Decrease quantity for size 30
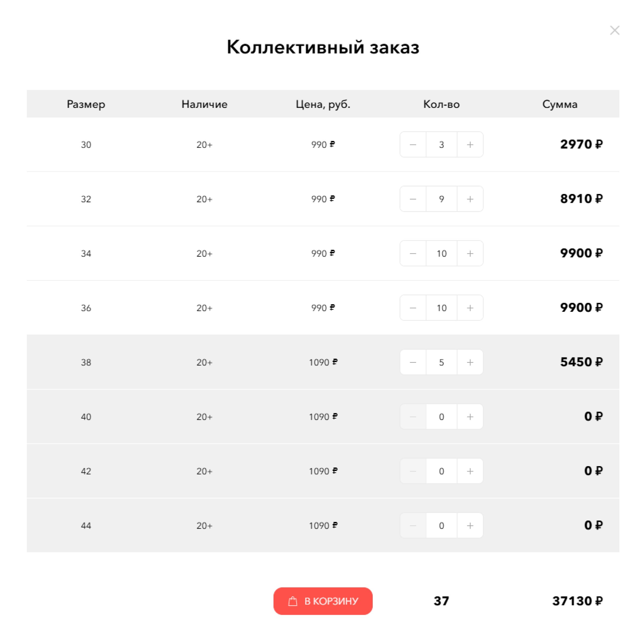This screenshot has height=644, width=644. (x=413, y=144)
